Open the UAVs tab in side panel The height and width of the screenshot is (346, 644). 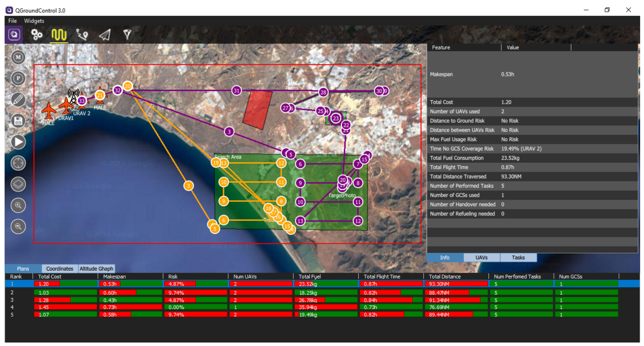tap(481, 258)
